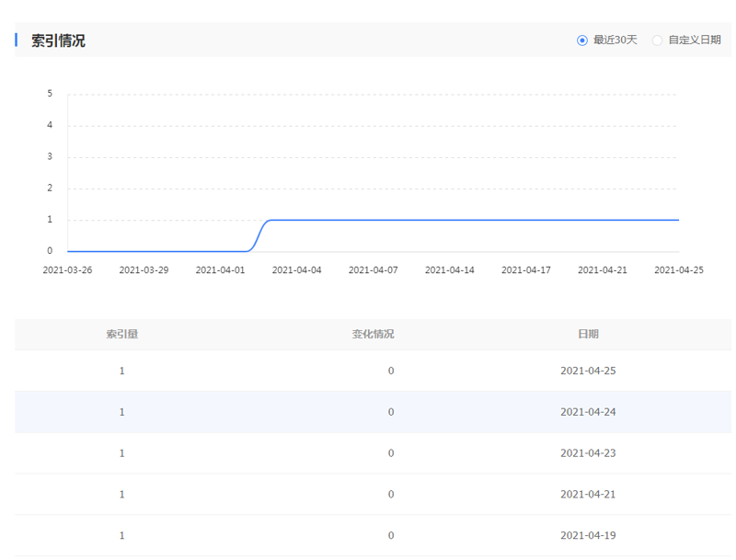Click the rising part of the chart line
The width and height of the screenshot is (736, 560).
point(259,235)
